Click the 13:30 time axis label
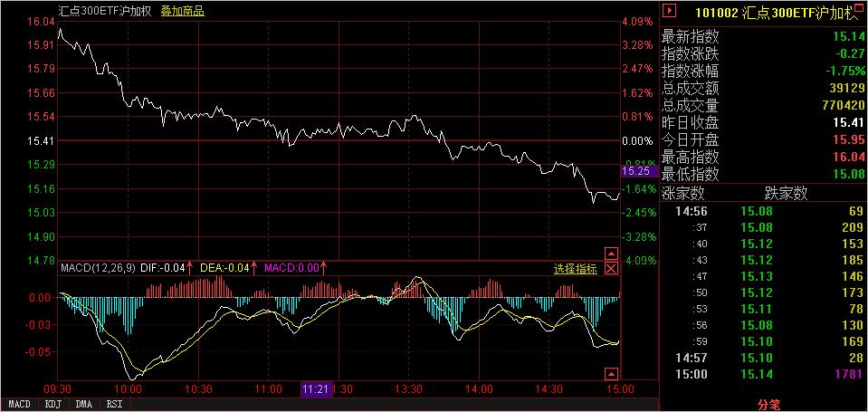This screenshot has width=868, height=412. (x=410, y=389)
